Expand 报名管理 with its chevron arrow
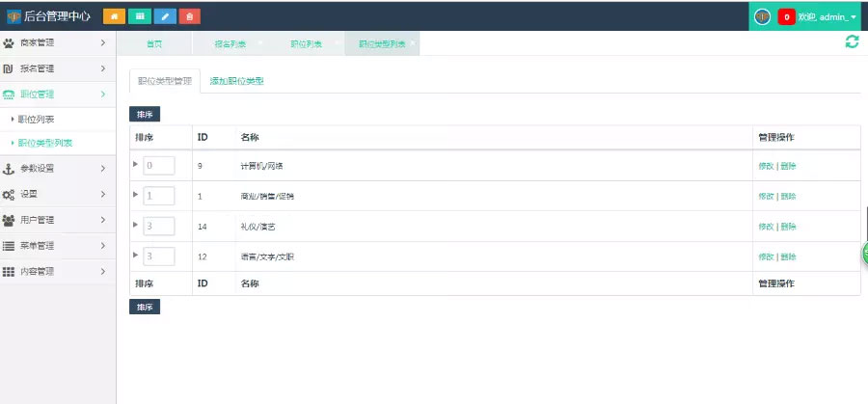The width and height of the screenshot is (868, 404). tap(103, 68)
